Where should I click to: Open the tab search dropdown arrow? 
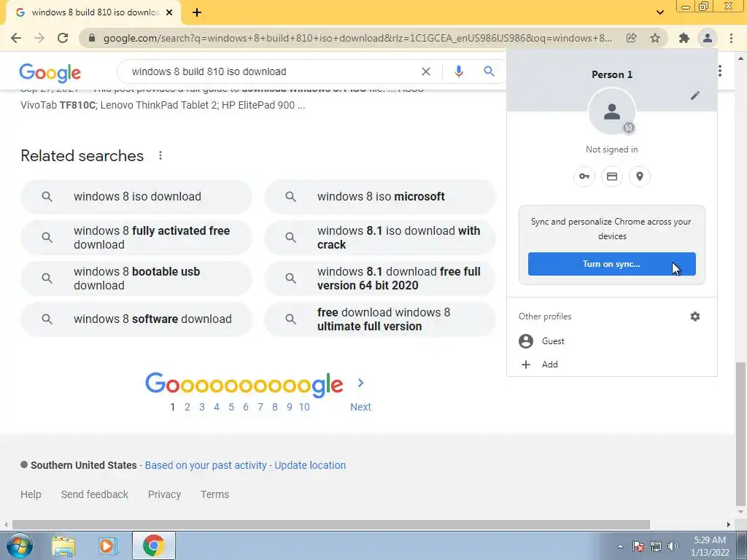659,12
